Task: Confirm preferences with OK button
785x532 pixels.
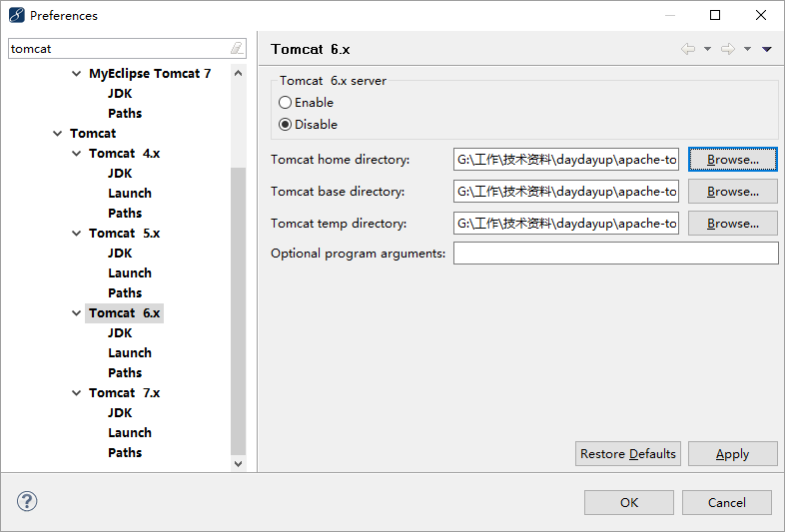Action: click(x=629, y=502)
